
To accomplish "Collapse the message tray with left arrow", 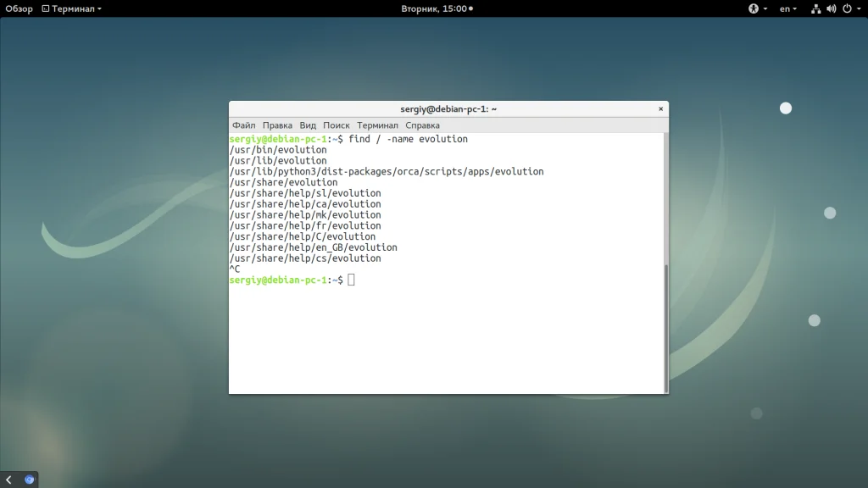I will (9, 480).
